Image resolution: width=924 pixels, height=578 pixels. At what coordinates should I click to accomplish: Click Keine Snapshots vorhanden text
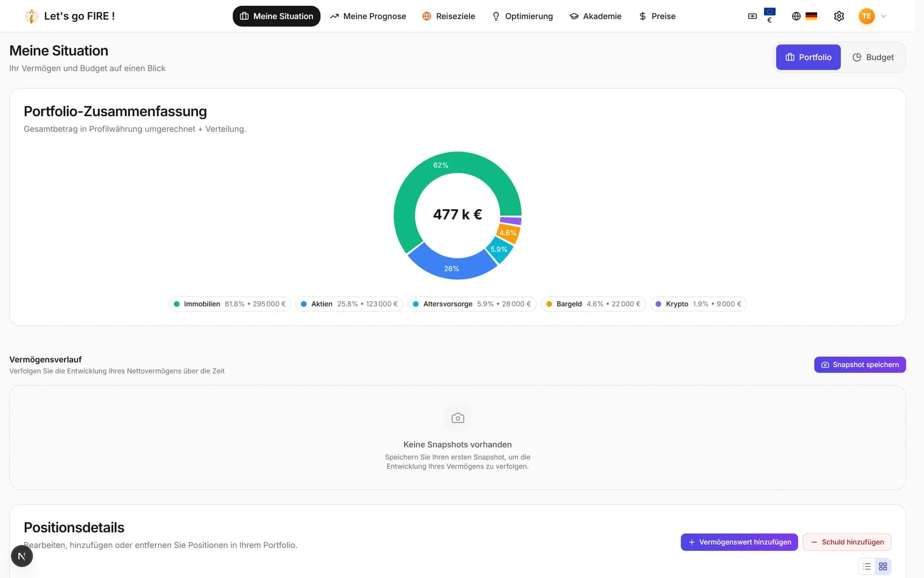click(x=457, y=444)
